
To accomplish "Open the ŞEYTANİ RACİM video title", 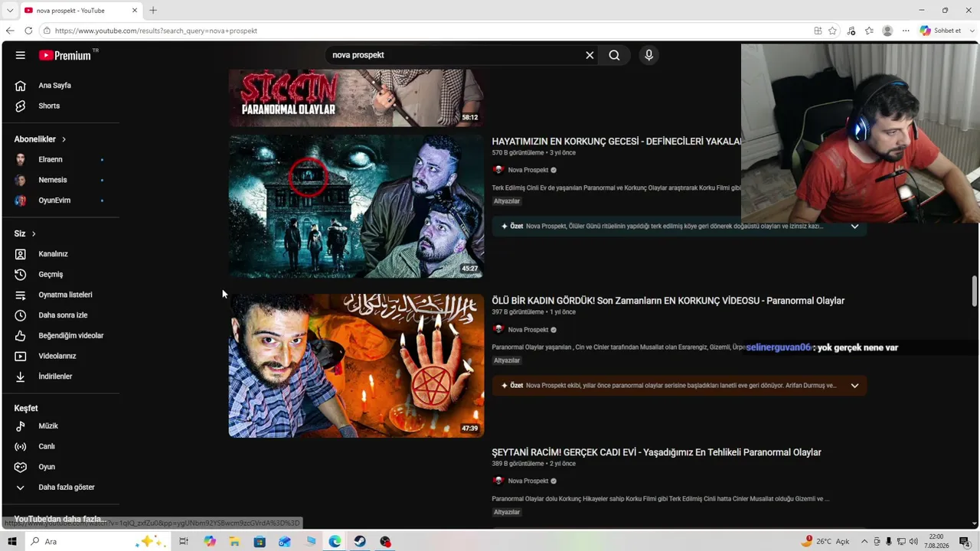I will (656, 452).
